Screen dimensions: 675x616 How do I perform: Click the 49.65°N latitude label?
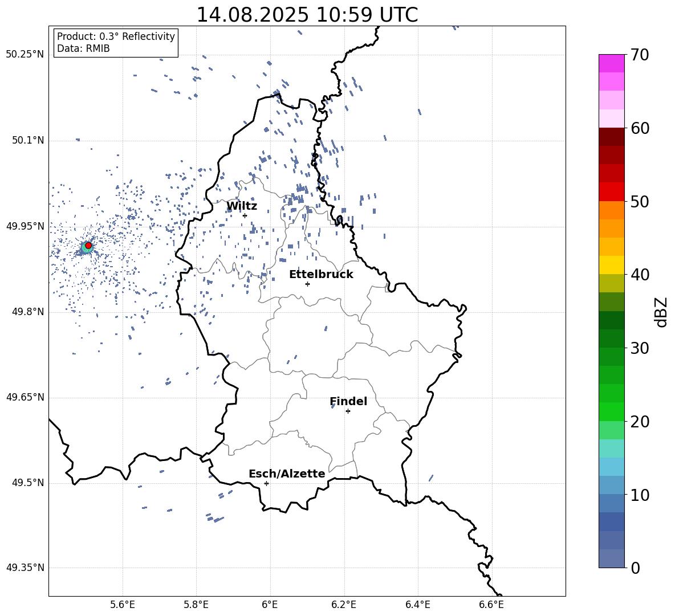coord(25,397)
